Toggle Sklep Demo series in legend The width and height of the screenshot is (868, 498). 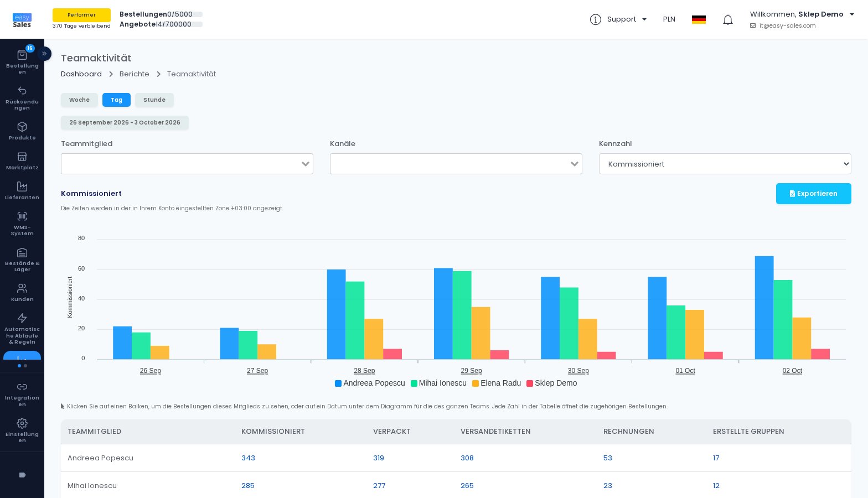click(552, 383)
